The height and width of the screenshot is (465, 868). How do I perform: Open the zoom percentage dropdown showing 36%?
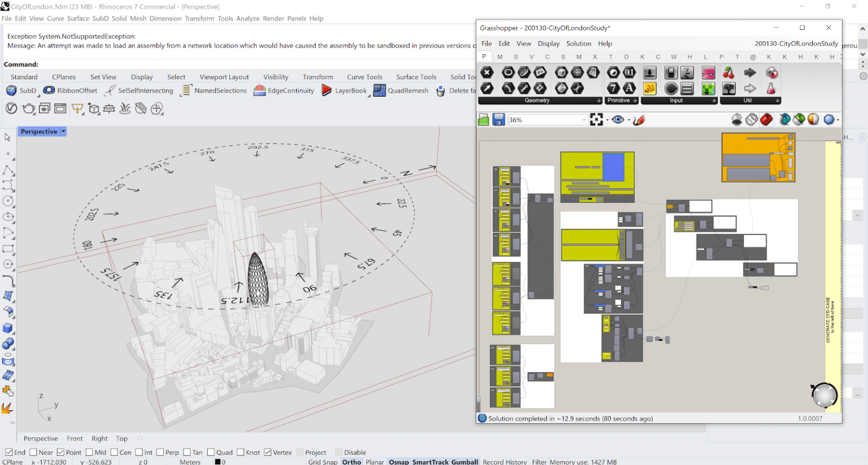[x=584, y=119]
